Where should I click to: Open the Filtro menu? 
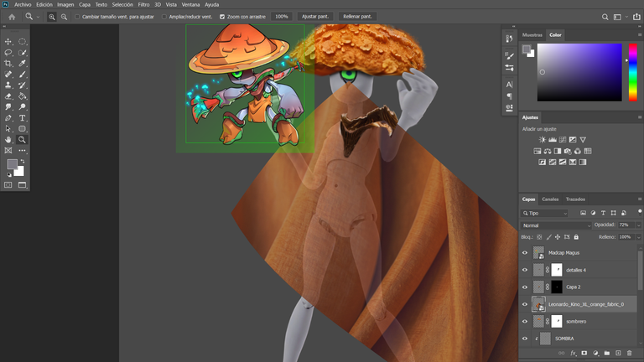[x=143, y=4]
